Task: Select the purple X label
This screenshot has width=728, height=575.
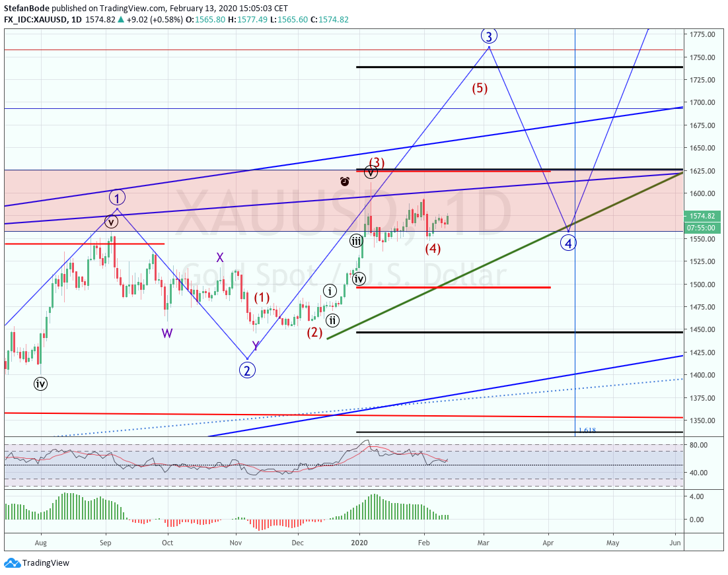Action: click(x=219, y=257)
